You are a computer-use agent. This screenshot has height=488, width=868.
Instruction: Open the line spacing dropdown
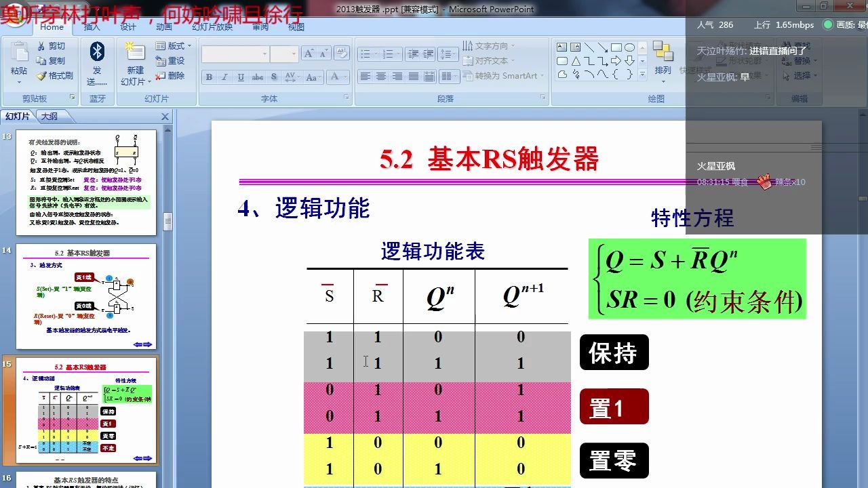pos(448,54)
